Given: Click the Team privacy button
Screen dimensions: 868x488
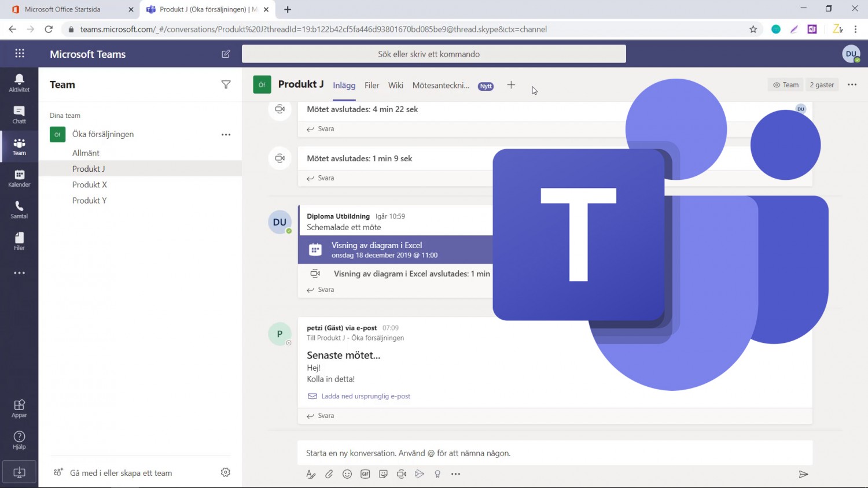Looking at the screenshot, I should 786,85.
